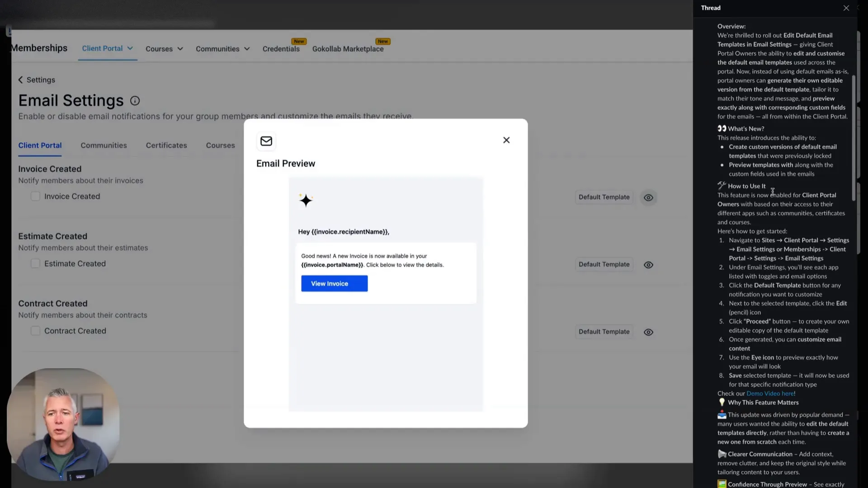Click the 'Estimate Created' section heading
Screen dimensions: 868x488
pyautogui.click(x=52, y=236)
